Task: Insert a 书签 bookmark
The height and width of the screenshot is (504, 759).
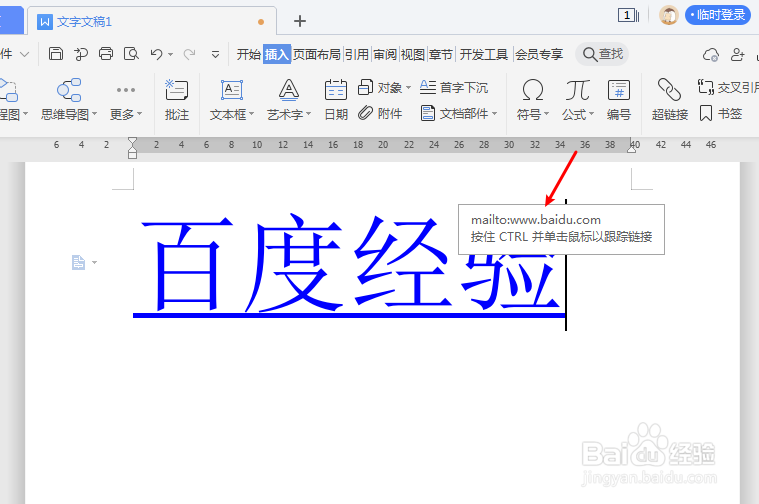Action: click(x=721, y=114)
